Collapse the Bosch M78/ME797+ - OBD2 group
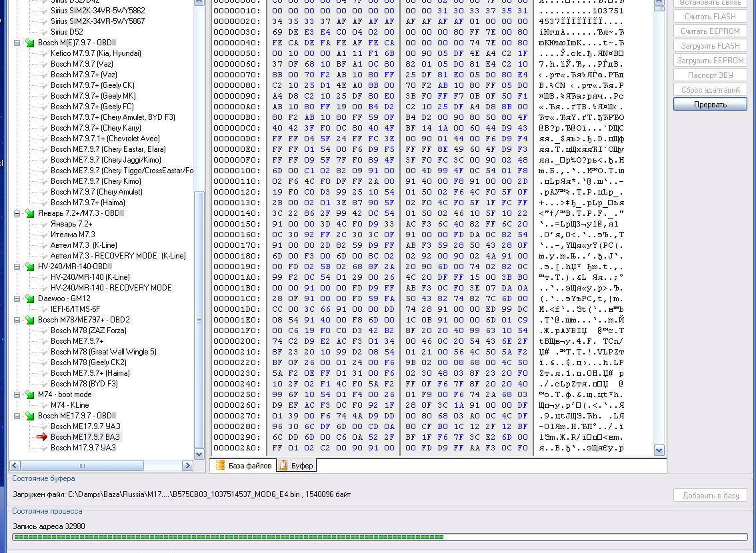Screen dimensions: 756x553 pos(17,320)
